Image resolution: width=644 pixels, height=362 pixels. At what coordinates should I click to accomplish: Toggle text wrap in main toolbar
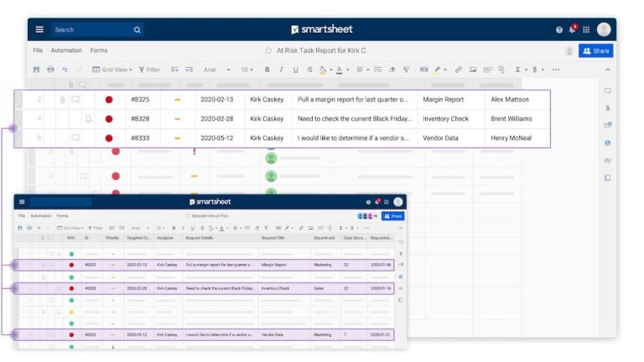pyautogui.click(x=377, y=70)
